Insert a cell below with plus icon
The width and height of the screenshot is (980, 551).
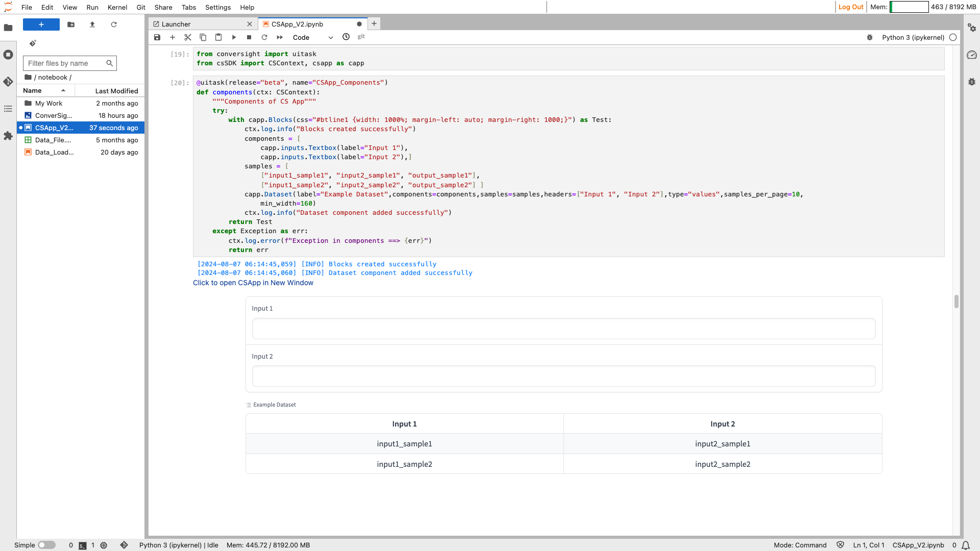coord(173,37)
